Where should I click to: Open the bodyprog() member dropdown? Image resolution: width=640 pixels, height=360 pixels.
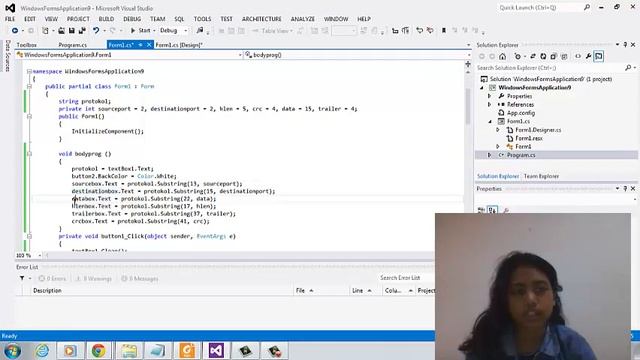[x=358, y=55]
